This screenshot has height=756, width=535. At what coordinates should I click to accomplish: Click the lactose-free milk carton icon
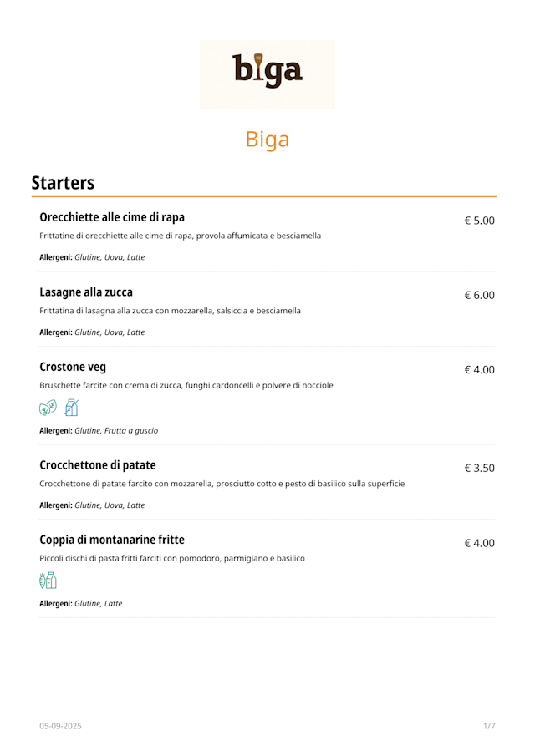click(x=71, y=408)
